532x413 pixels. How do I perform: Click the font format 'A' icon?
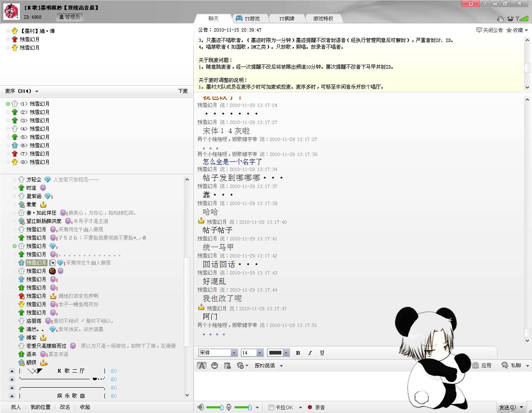(x=202, y=366)
